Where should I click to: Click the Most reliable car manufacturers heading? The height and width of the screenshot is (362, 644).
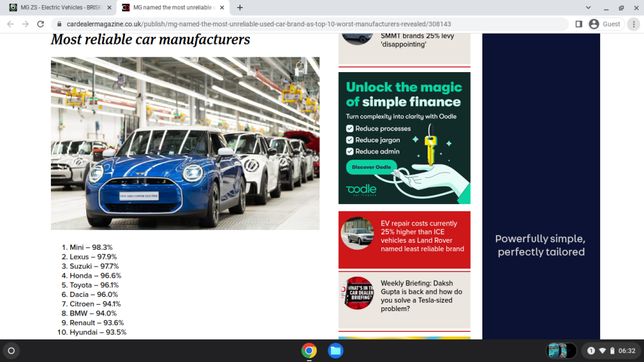[150, 40]
